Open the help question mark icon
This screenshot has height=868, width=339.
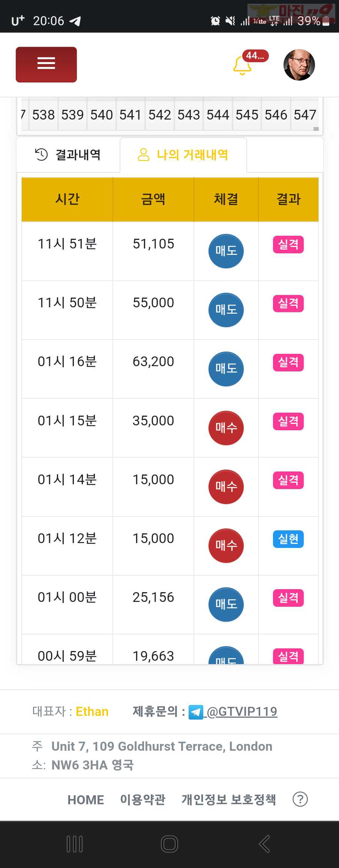300,799
